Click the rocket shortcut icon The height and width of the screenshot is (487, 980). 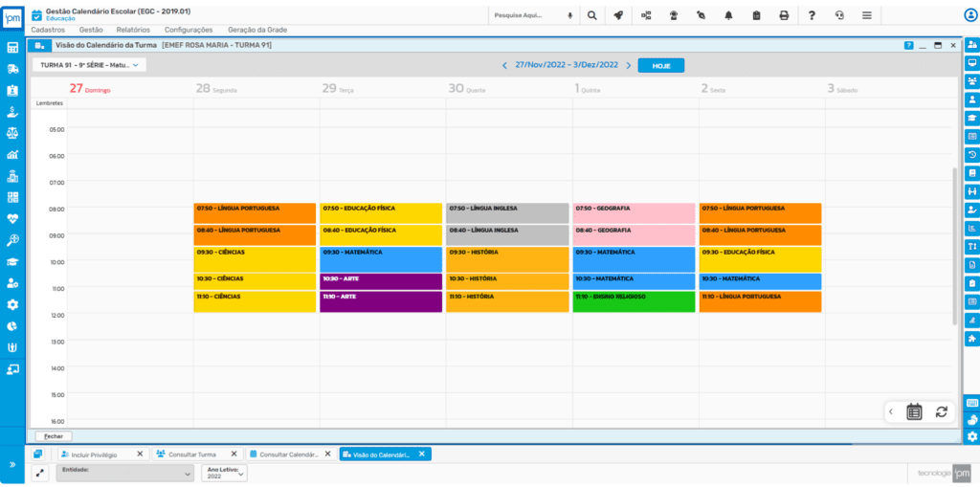pos(618,15)
